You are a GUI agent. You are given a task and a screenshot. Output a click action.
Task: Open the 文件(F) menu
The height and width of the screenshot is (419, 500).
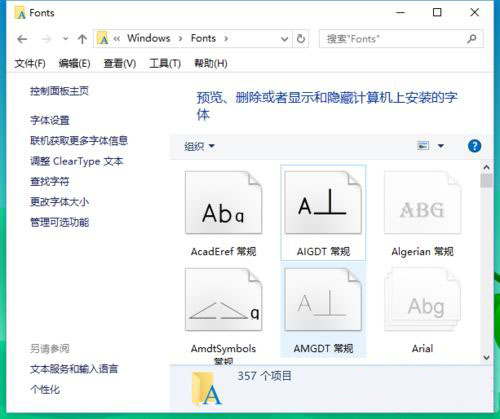(30, 63)
